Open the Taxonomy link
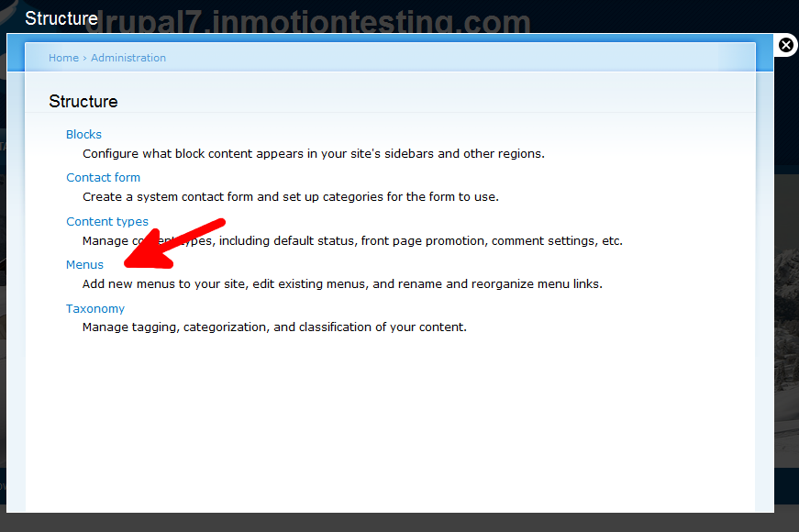This screenshot has width=799, height=532. click(x=95, y=309)
